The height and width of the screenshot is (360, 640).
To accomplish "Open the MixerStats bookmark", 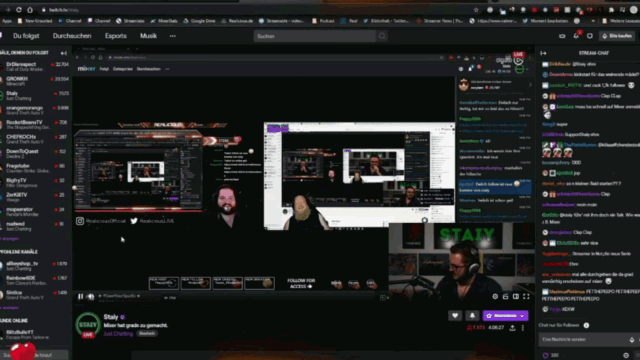I will point(164,21).
